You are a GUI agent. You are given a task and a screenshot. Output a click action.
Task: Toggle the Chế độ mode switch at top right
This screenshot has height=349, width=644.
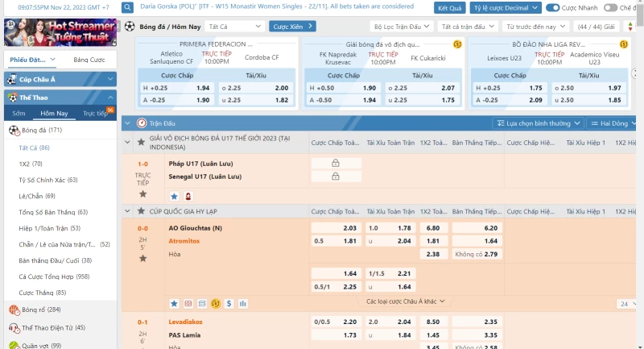[610, 8]
